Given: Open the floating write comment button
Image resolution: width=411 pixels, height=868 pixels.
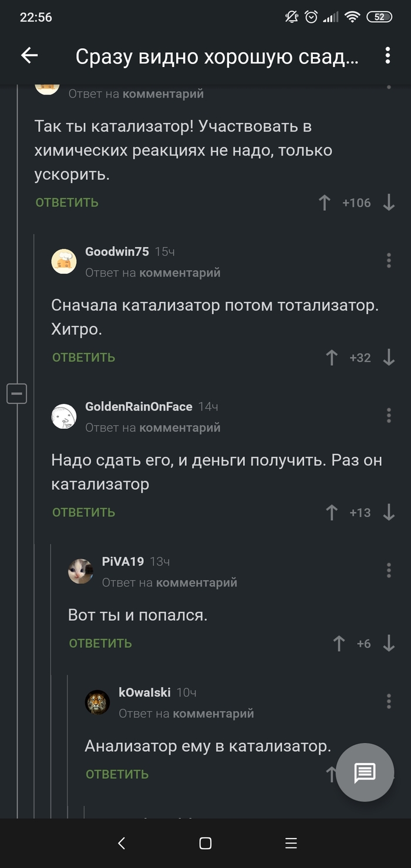Looking at the screenshot, I should (365, 773).
